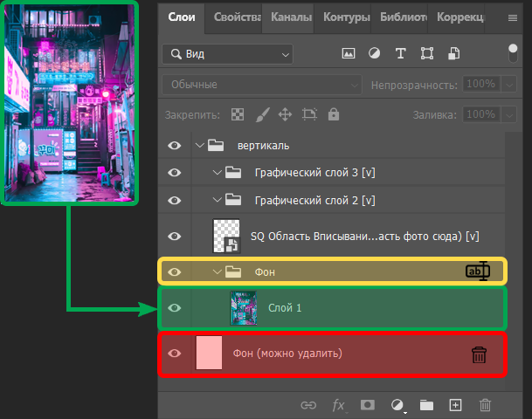Screen dimensions: 532x419
Task: Click the create new layer icon
Action: pos(455,405)
